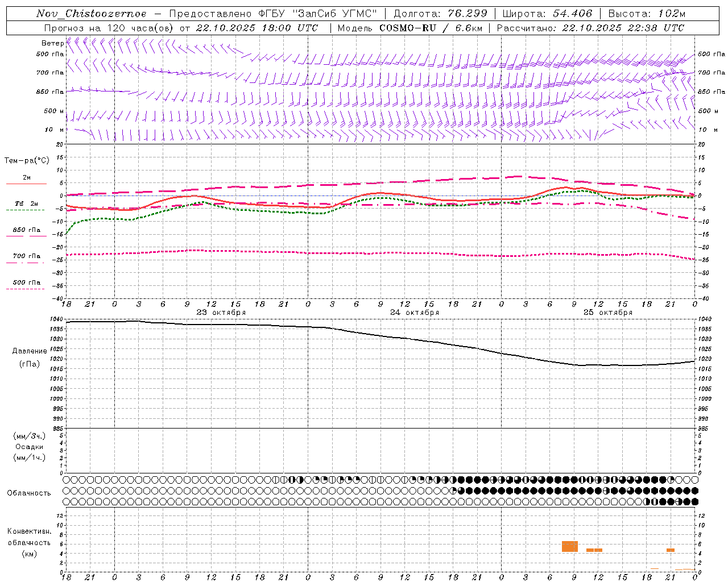Click the 850 гПа temperature legend entry
This screenshot has height=582, width=728.
(x=27, y=230)
